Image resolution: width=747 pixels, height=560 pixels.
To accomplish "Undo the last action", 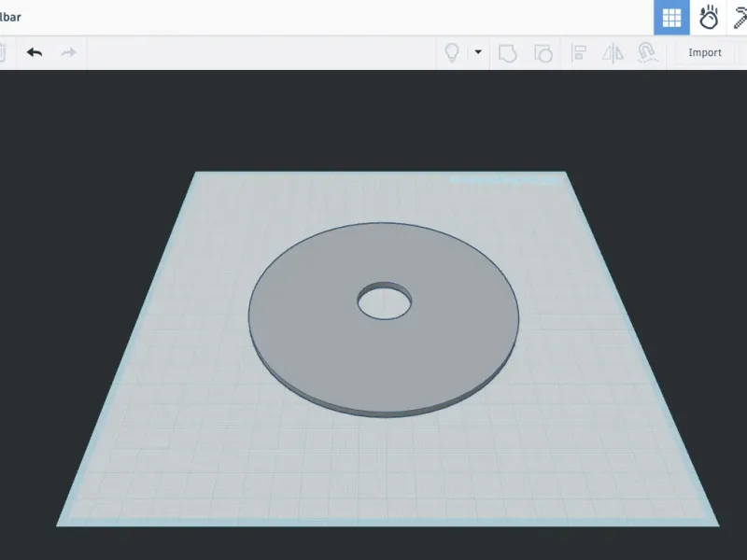I will pyautogui.click(x=35, y=52).
